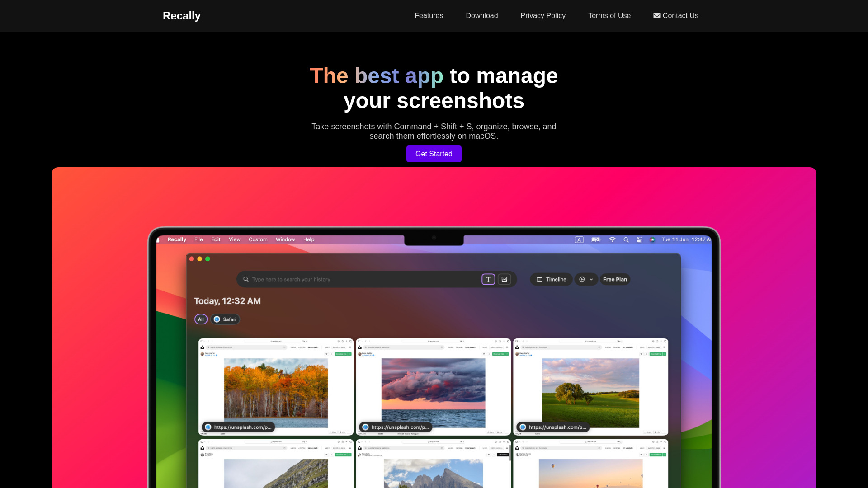Image resolution: width=868 pixels, height=488 pixels.
Task: Click the Get Started button
Action: tap(434, 154)
